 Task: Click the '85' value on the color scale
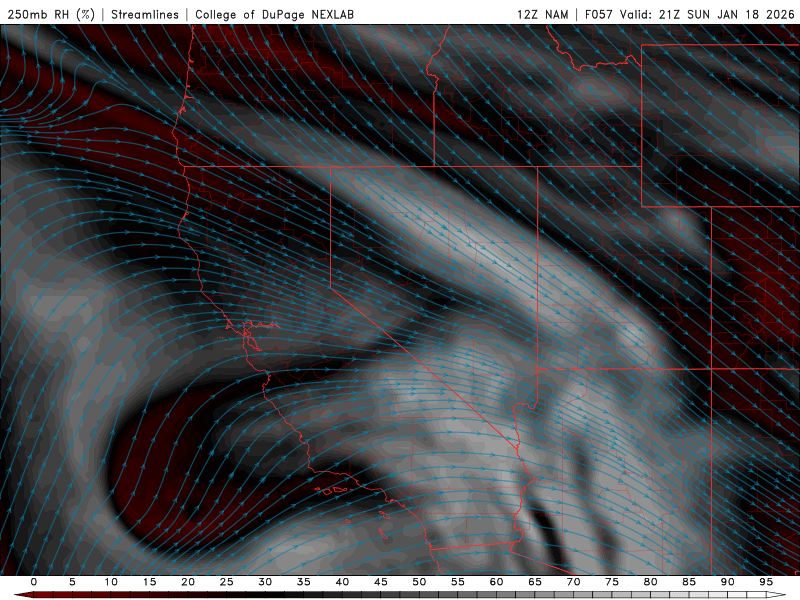coord(689,582)
